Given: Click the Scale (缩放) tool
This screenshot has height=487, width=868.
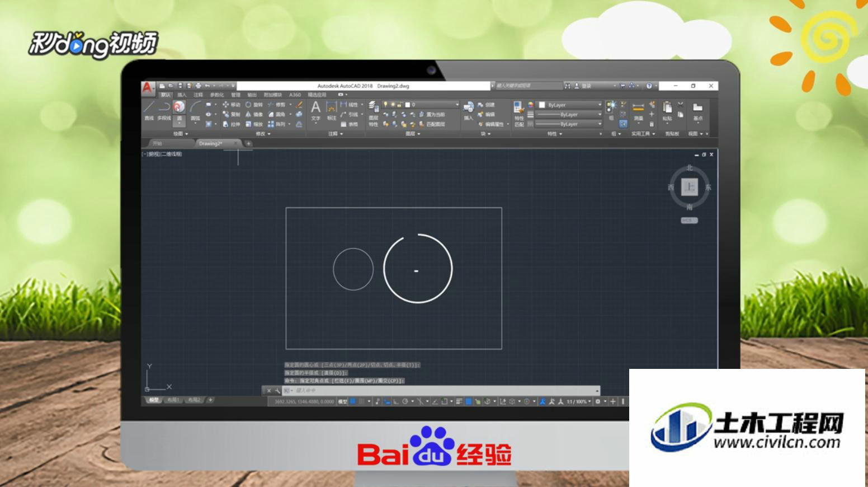Looking at the screenshot, I should click(254, 124).
